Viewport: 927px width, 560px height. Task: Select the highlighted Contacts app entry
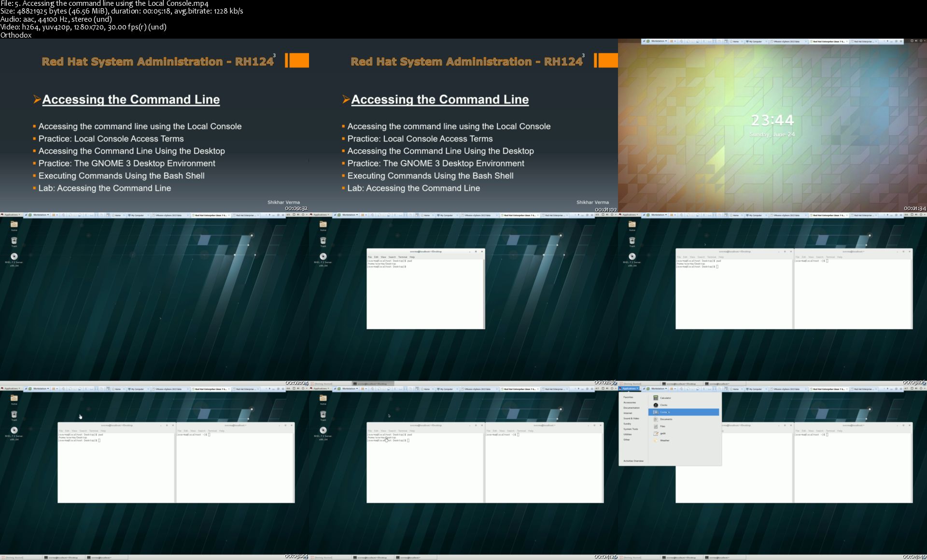pos(684,412)
